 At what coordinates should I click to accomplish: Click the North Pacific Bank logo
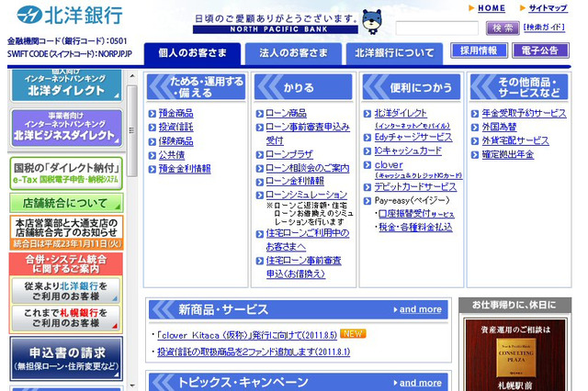click(70, 15)
